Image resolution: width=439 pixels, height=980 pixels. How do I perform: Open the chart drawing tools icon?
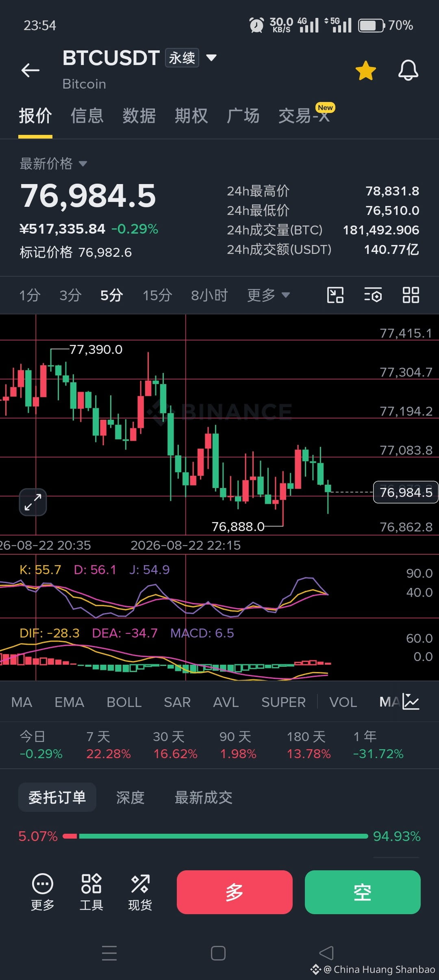click(x=335, y=295)
